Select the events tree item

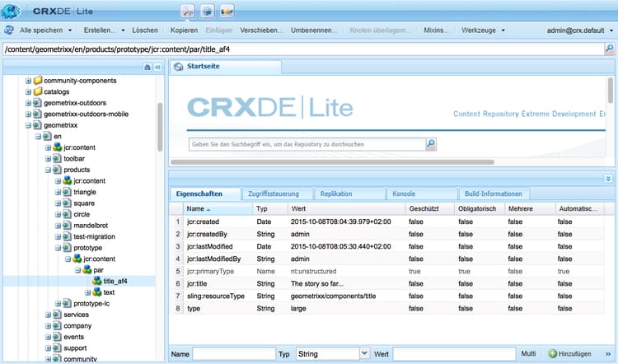[73, 337]
